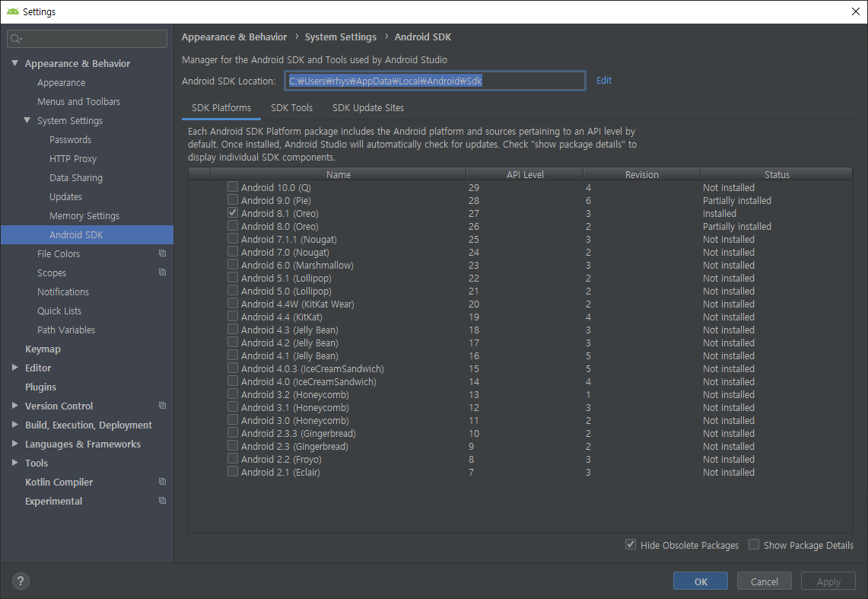Click project-level icon beside Experimental
868x599 pixels.
tap(162, 501)
